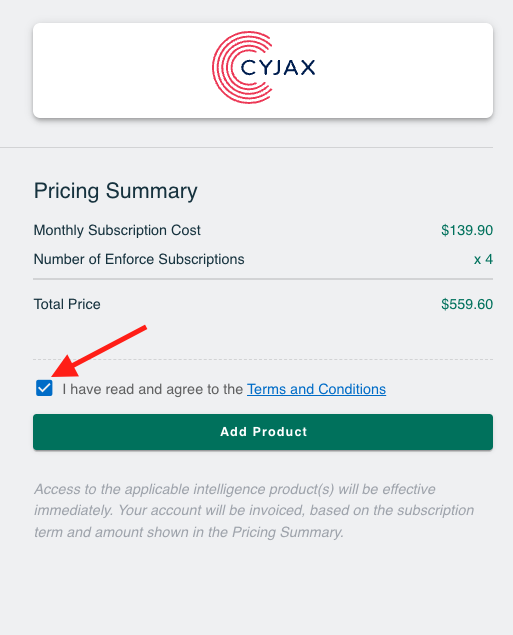Screen dimensions: 513x635
Task: Click the red arrow annotation
Action: 99,351
